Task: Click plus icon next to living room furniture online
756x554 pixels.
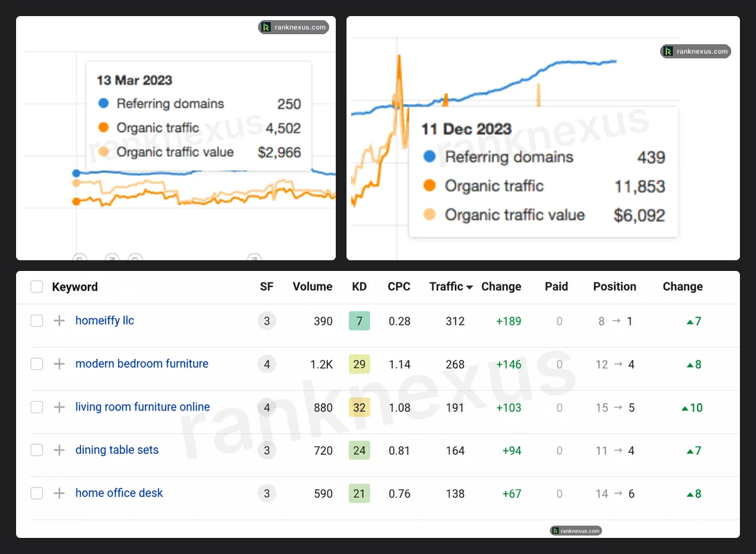Action: (59, 407)
